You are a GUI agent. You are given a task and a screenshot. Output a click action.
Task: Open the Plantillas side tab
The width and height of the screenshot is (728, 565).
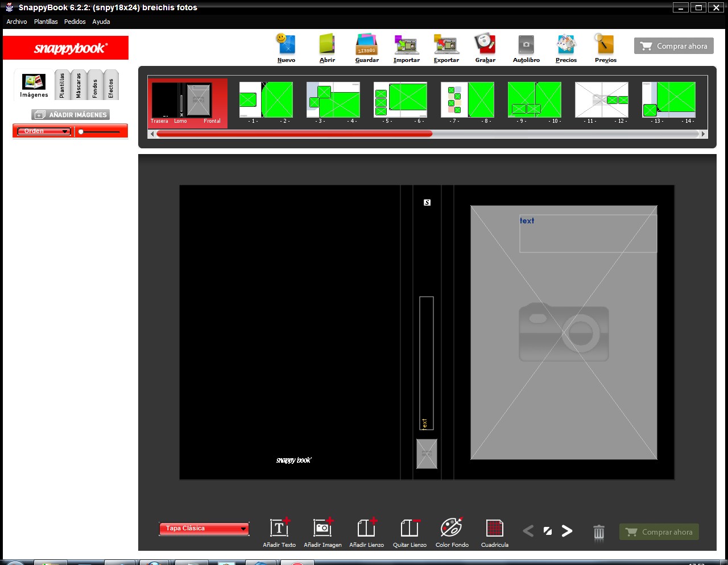[x=62, y=85]
